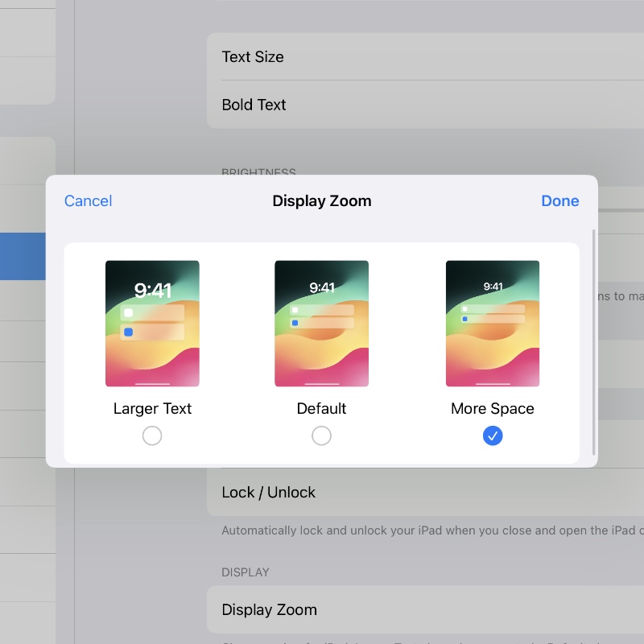Click the highlighted blue sidebar item
The width and height of the screenshot is (644, 644).
(23, 256)
